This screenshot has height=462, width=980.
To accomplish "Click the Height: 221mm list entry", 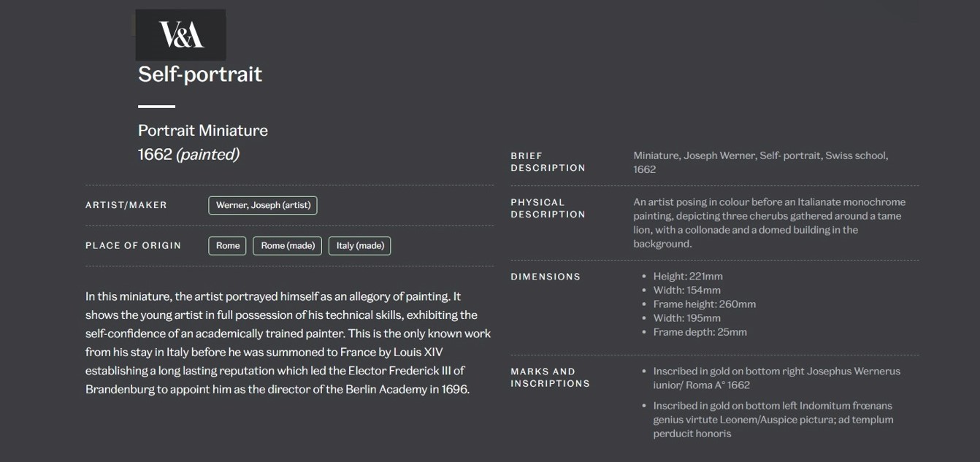I will (688, 277).
